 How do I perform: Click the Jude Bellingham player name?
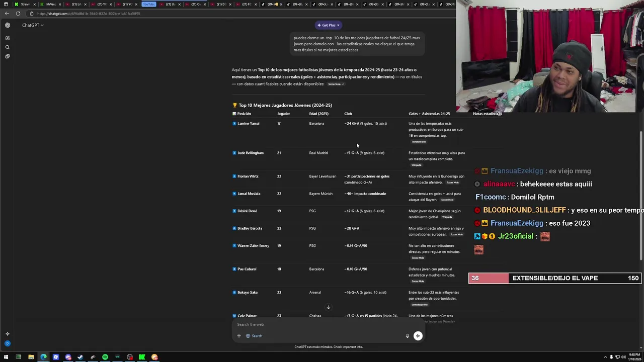251,153
